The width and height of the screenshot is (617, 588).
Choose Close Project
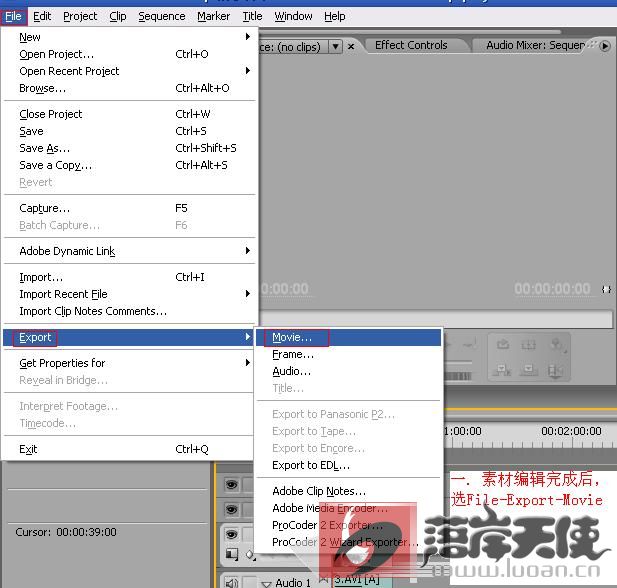tap(129, 114)
